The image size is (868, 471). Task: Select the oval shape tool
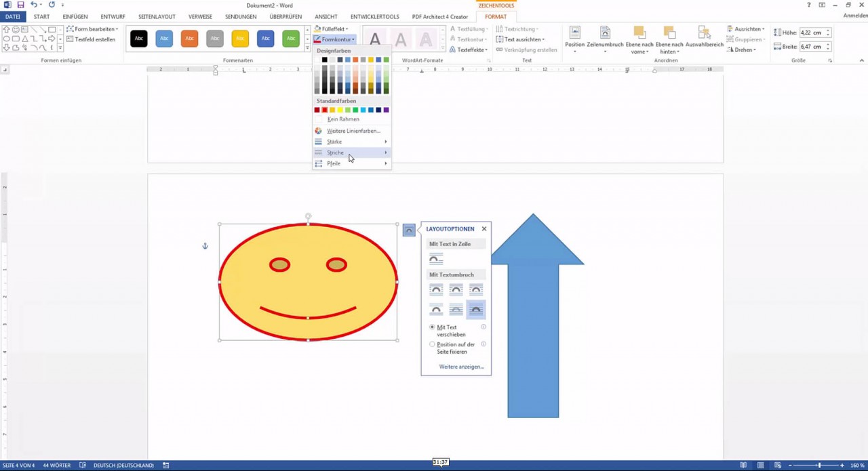point(7,38)
